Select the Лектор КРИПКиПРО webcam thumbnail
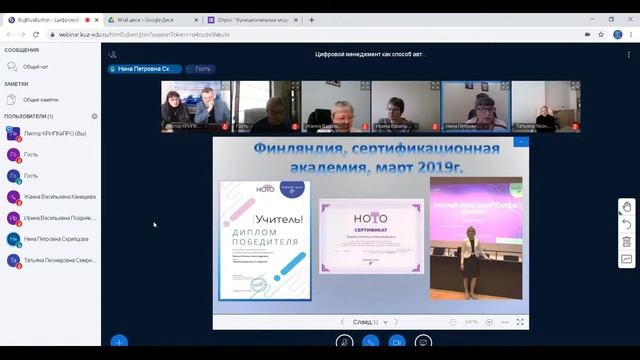 [x=196, y=107]
